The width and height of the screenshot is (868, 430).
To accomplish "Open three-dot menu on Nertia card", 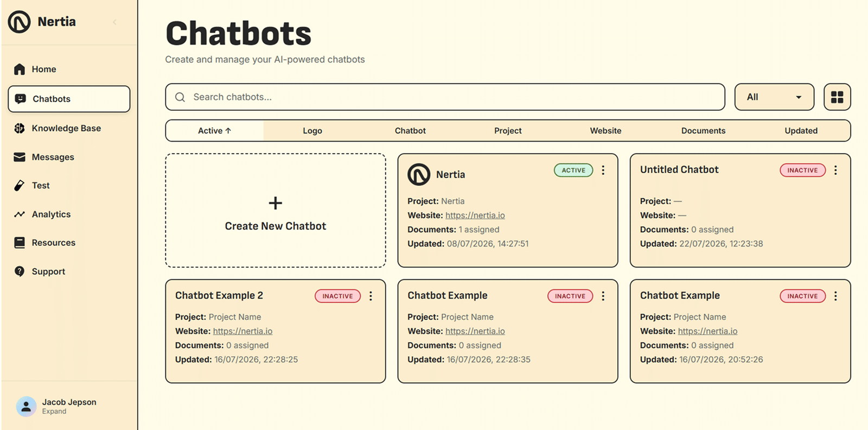I will pos(603,170).
